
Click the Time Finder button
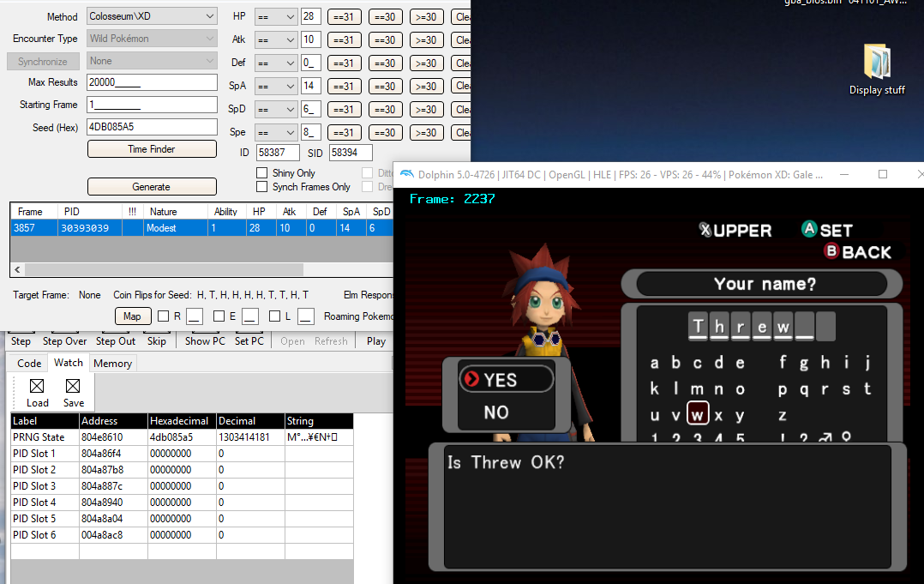click(x=152, y=149)
